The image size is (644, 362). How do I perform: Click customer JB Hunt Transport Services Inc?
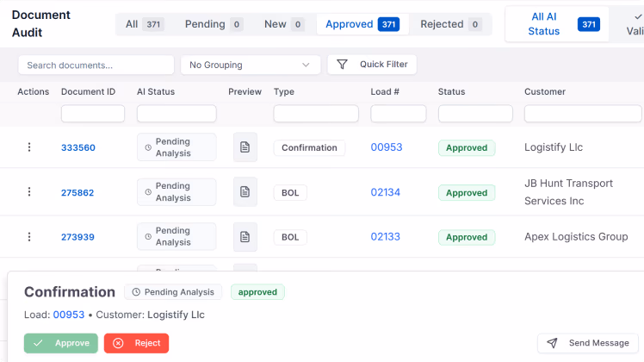568,192
